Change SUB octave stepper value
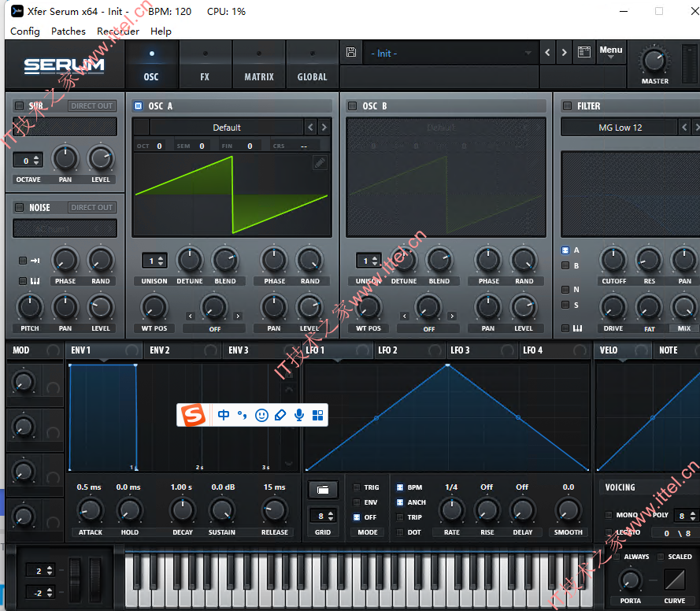The height and width of the screenshot is (611, 700). pyautogui.click(x=28, y=160)
